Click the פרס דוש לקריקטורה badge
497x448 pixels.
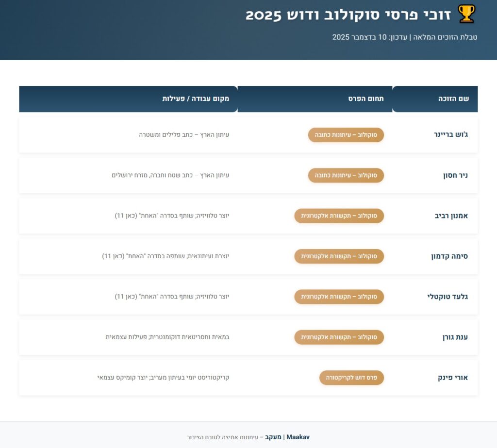point(351,378)
